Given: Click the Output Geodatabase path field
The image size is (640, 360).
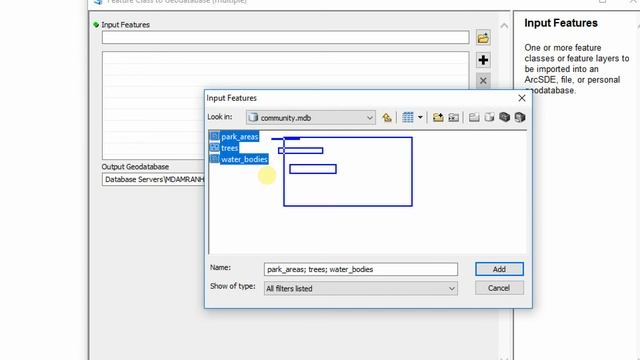Looking at the screenshot, I should tap(153, 180).
